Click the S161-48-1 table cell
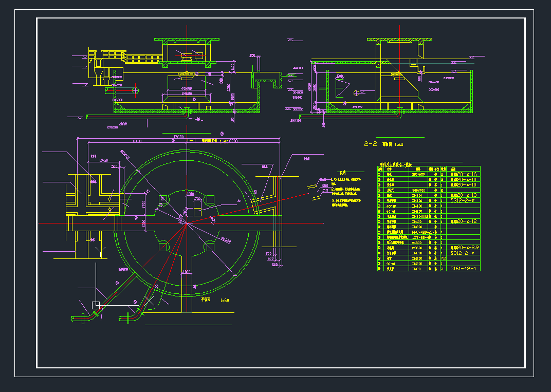Screen dimensions: 551x392 coord(463,269)
